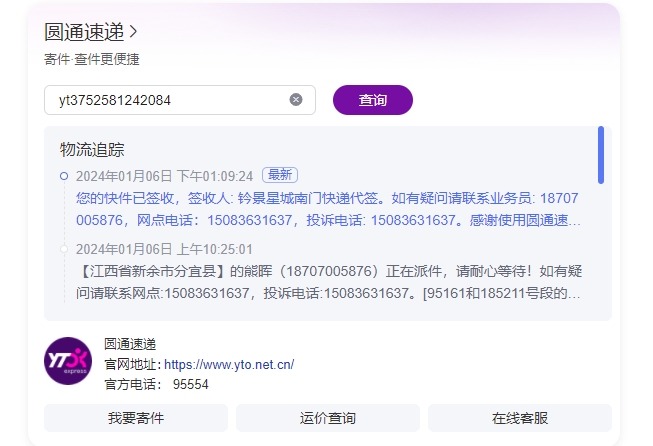Click the purple 查询 button
This screenshot has height=446, width=653.
pos(373,100)
